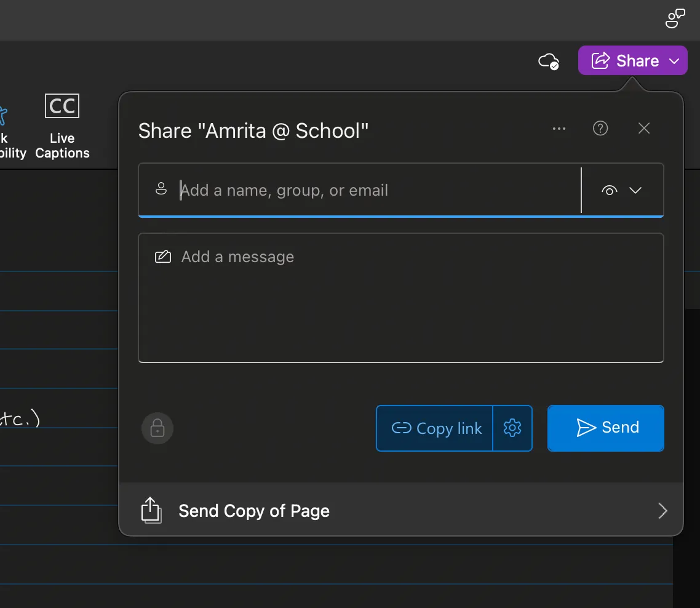Close the Share Amrita @ School dialog
This screenshot has height=608, width=700.
[644, 128]
